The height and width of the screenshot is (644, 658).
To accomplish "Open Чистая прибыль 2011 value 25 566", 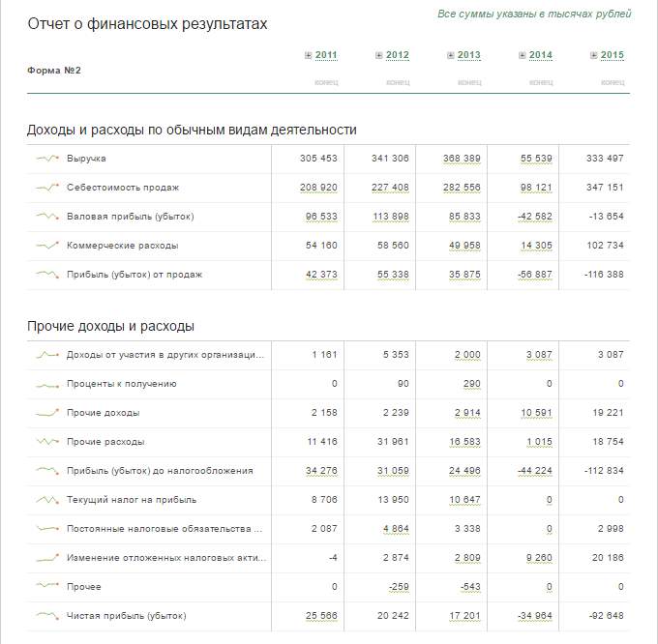I will (x=321, y=616).
